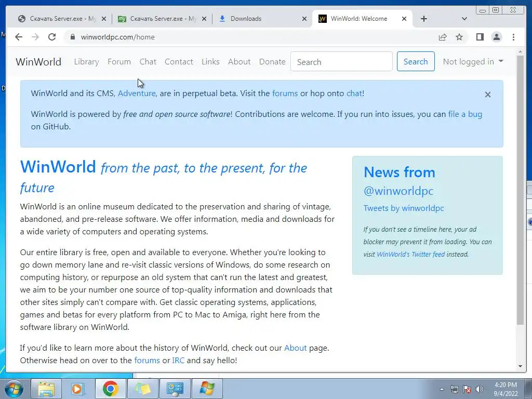Open Tweets by winworldpc link
Screen dimensions: 532x399
404,208
